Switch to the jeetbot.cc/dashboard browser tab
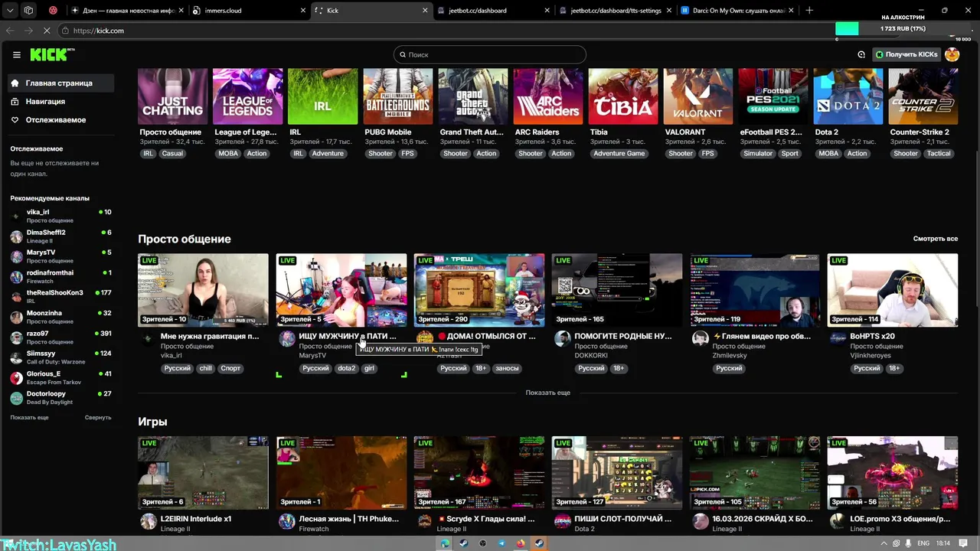Viewport: 980px width, 551px height. point(495,11)
